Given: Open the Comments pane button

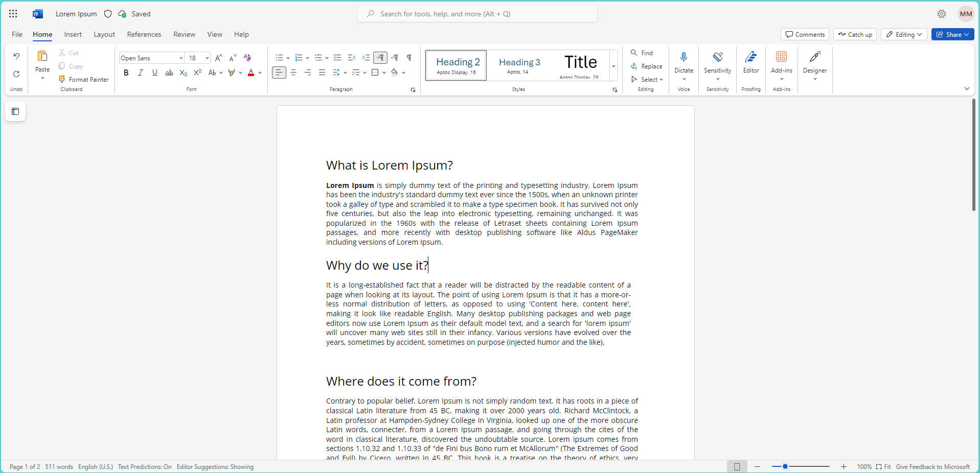Looking at the screenshot, I should pyautogui.click(x=805, y=34).
